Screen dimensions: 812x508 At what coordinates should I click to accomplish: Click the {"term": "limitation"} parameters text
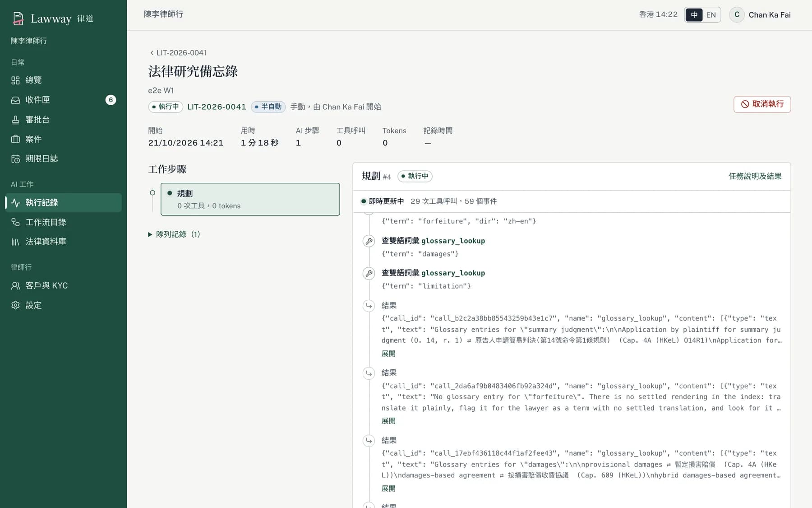426,286
